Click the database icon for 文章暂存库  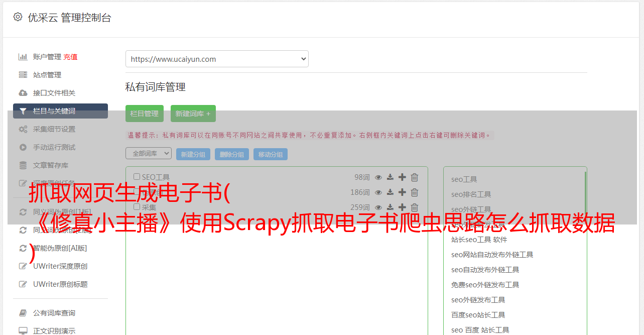point(23,165)
